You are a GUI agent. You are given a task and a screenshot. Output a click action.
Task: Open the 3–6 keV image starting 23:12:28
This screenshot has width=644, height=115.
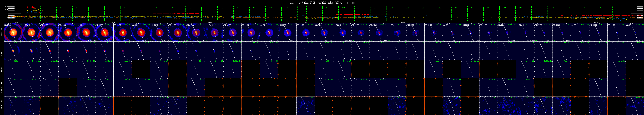[x=104, y=32]
